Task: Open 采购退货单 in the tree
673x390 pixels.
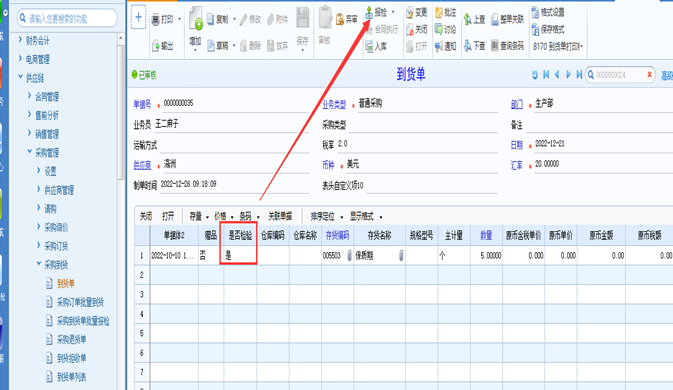Action: (x=71, y=339)
